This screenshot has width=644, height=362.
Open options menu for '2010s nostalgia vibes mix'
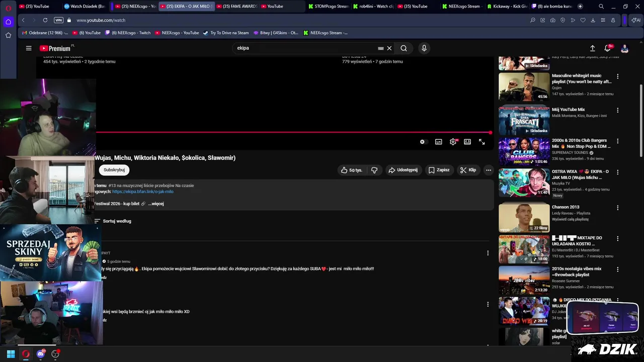618,269
